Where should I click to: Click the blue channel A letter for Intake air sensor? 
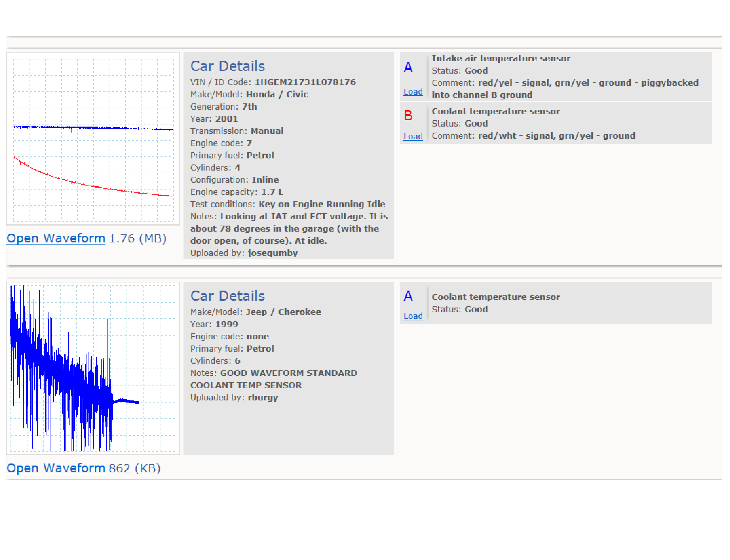(408, 67)
